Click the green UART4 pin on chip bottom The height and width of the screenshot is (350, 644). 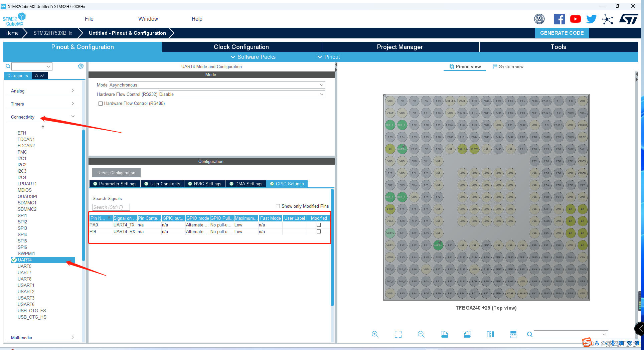[438, 245]
